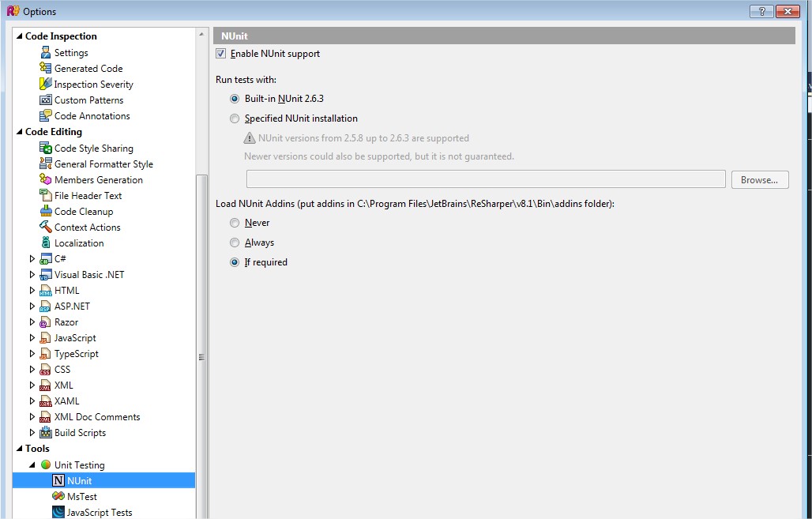Click the XAML icon

(46, 401)
